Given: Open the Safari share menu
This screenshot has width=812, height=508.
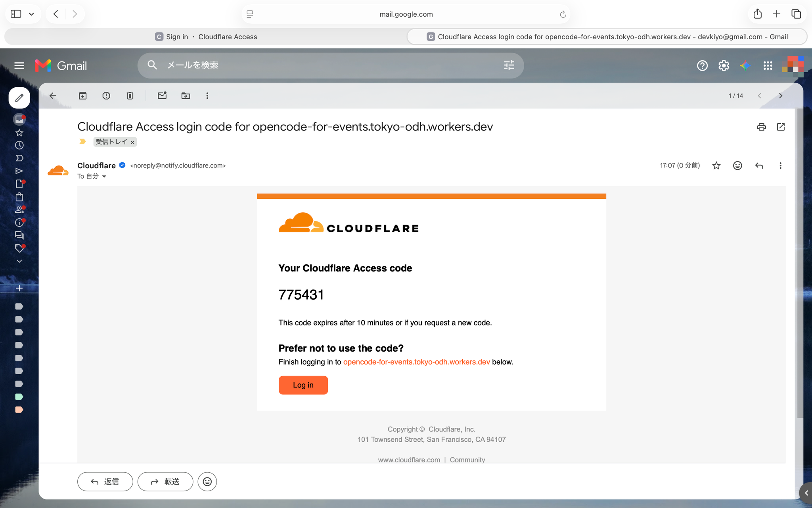Looking at the screenshot, I should coord(757,14).
